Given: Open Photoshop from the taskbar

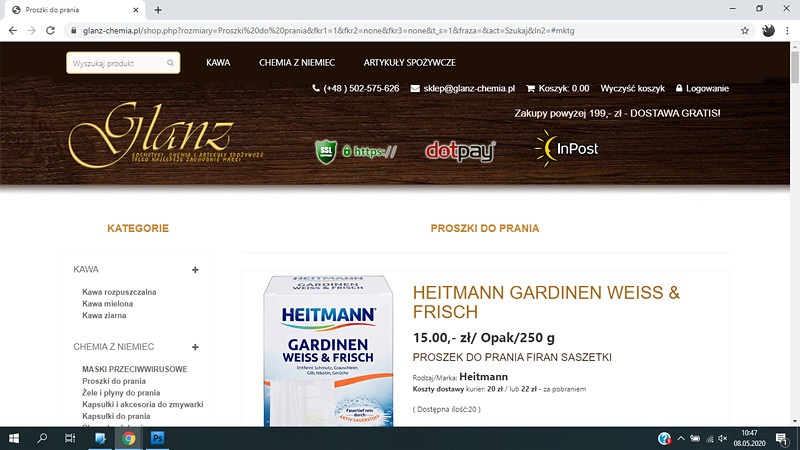Looking at the screenshot, I should 157,438.
